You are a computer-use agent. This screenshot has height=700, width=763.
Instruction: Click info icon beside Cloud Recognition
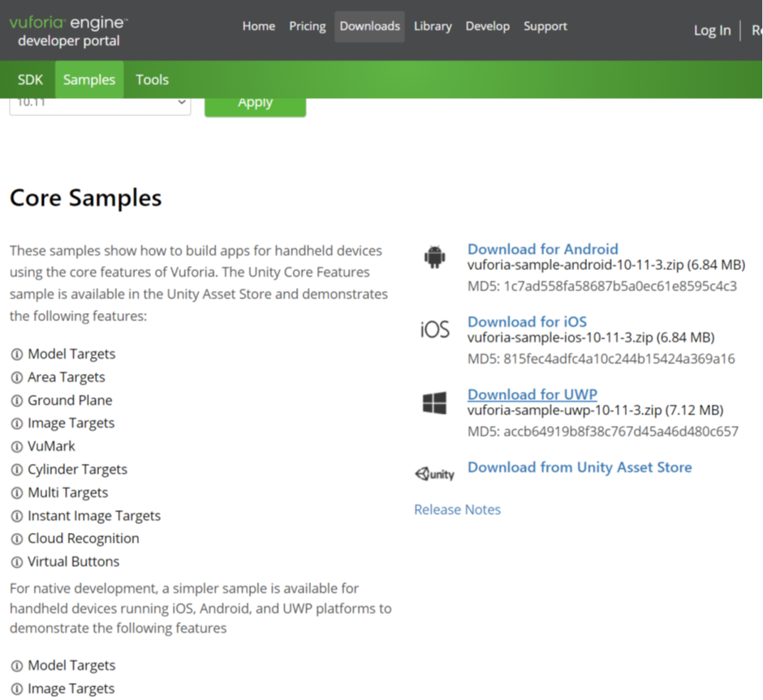[x=16, y=539]
